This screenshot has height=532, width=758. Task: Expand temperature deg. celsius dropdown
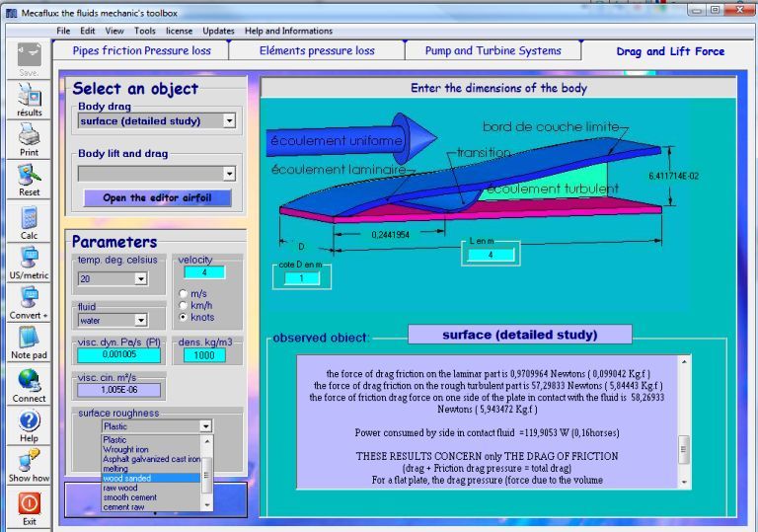[x=141, y=278]
